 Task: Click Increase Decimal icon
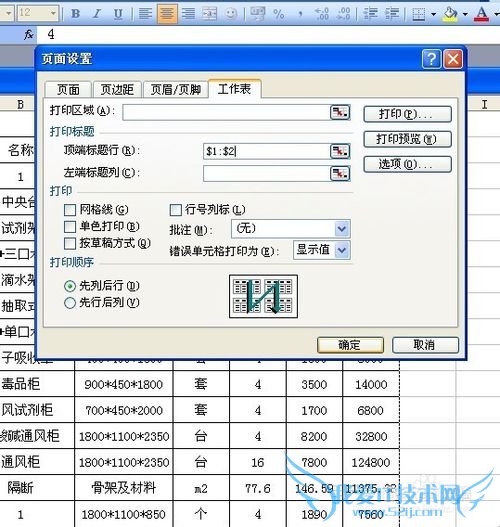tap(321, 14)
